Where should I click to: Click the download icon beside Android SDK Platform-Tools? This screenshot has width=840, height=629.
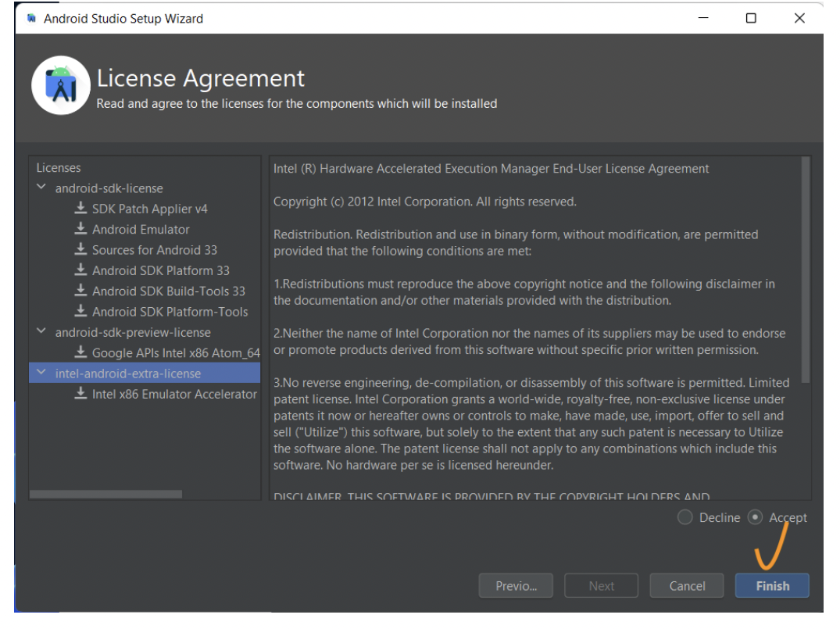(80, 311)
